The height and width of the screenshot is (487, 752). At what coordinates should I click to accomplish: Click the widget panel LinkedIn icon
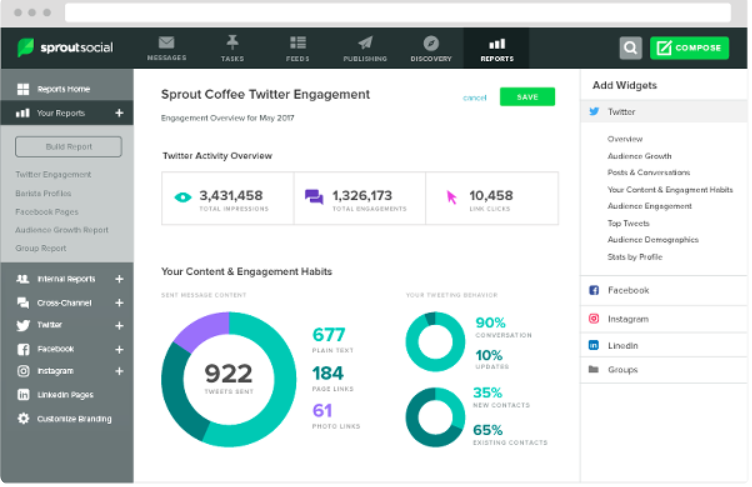click(594, 345)
